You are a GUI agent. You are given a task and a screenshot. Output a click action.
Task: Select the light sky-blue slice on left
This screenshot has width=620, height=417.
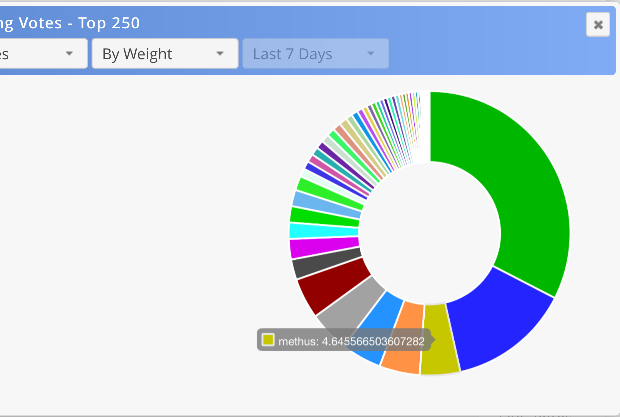[x=326, y=204]
